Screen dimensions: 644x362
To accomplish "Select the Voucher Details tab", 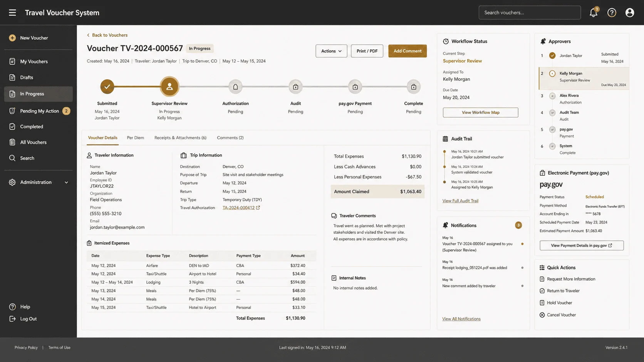I will 102,138.
